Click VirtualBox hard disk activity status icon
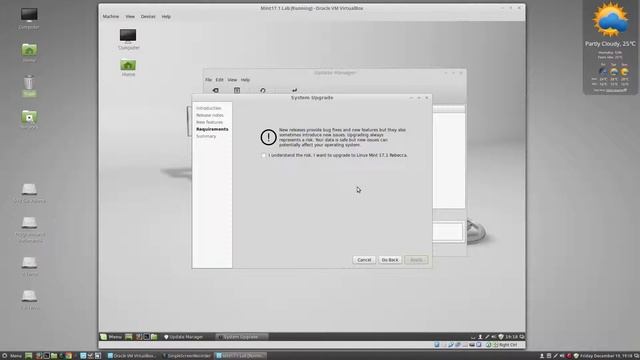The width and height of the screenshot is (640, 360). coord(437,345)
